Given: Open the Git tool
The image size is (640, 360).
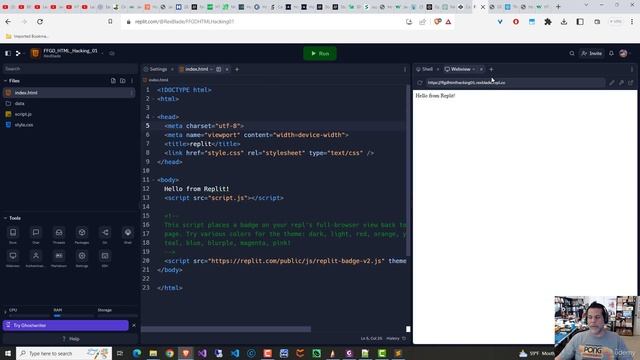Looking at the screenshot, I should (x=105, y=235).
